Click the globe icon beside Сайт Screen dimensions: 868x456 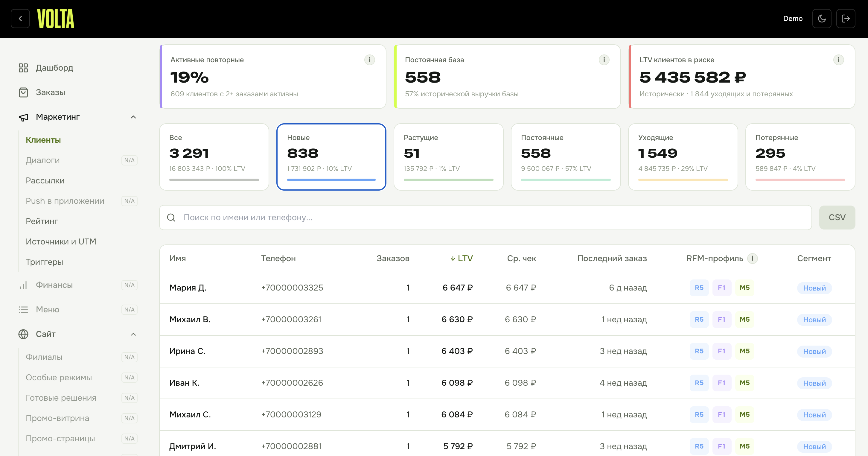(23, 334)
